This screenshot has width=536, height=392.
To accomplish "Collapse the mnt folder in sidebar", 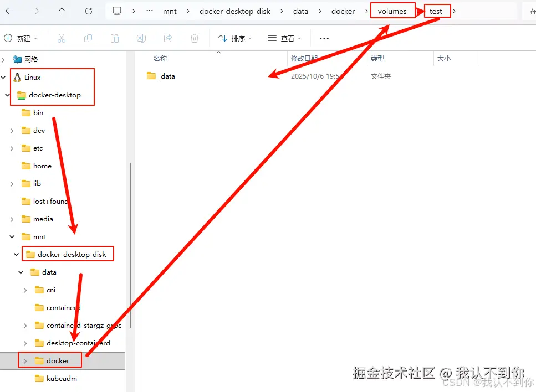I will pyautogui.click(x=11, y=236).
